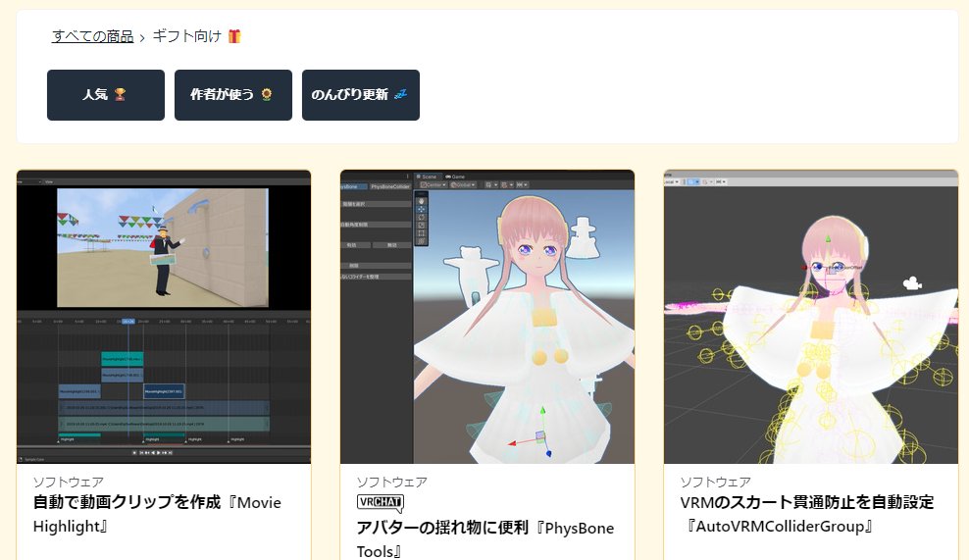Select the 作者が使う category button
Viewport: 969px width, 560px height.
coord(233,94)
